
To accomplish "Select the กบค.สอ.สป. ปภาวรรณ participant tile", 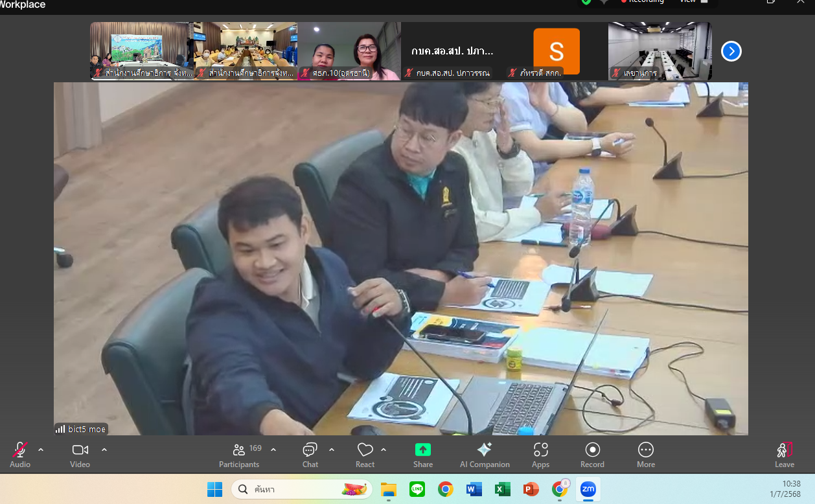I will [x=453, y=51].
